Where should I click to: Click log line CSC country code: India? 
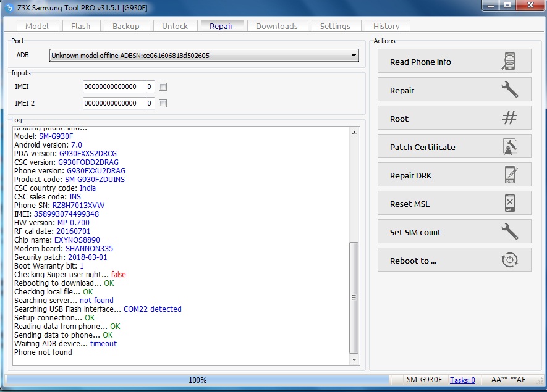coord(55,188)
